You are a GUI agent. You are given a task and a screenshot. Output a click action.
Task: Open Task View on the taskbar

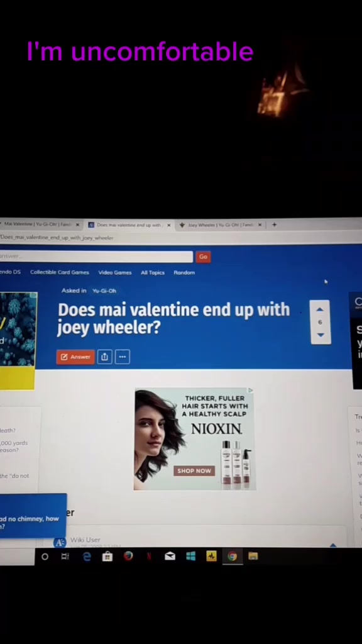point(65,557)
